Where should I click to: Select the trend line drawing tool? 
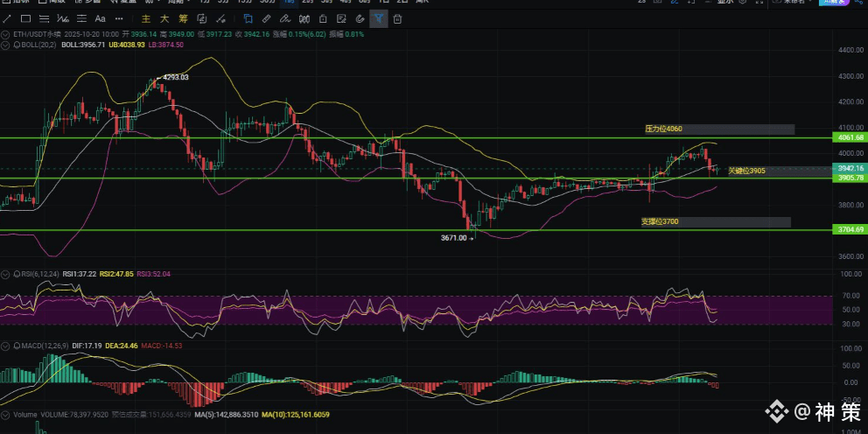pos(8,18)
